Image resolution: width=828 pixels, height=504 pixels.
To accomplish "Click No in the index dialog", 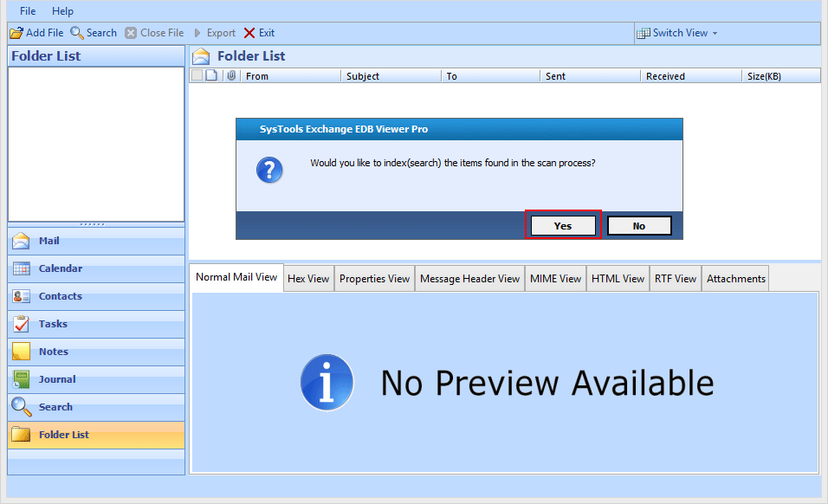I will coord(639,225).
